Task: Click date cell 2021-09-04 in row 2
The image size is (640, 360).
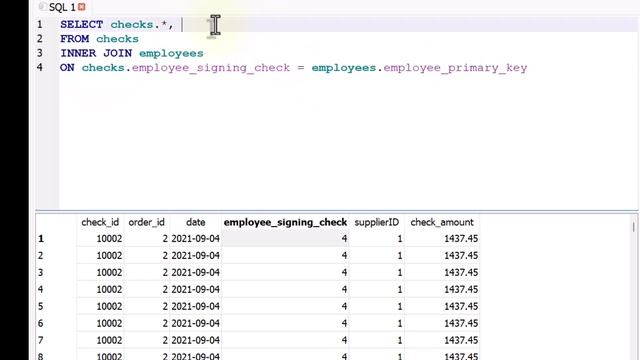Action: 196,256
